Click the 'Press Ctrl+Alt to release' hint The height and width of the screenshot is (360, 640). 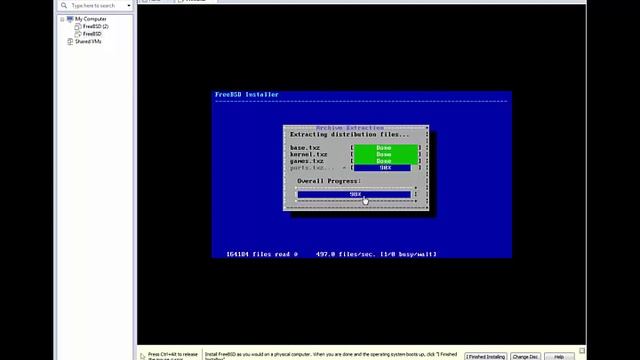173,356
